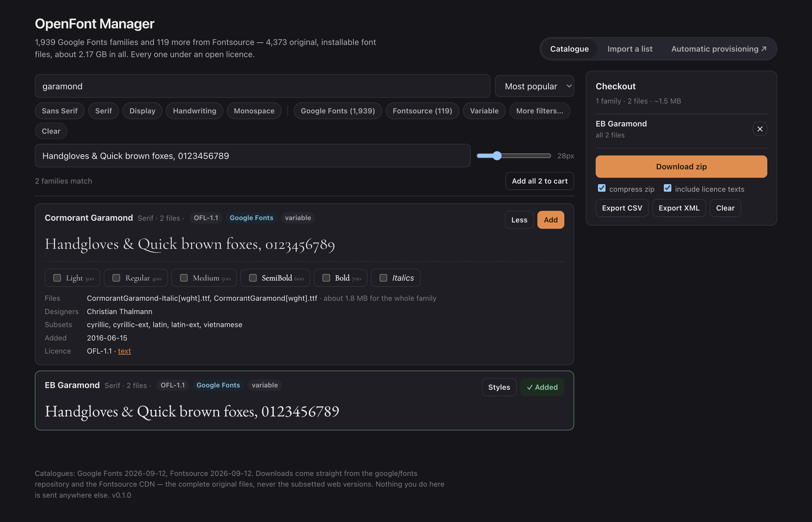Uncheck include licence texts option
Screen dimensions: 812x522
668,188
